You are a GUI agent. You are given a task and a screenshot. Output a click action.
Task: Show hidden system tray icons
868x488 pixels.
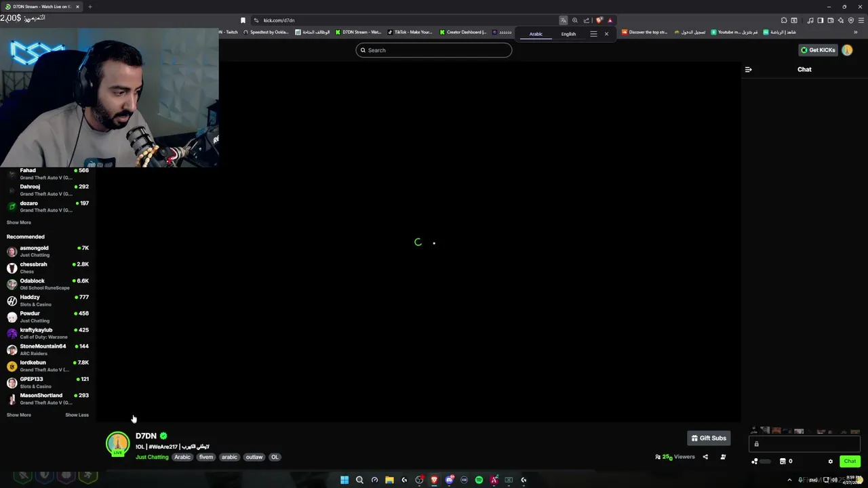tap(789, 480)
